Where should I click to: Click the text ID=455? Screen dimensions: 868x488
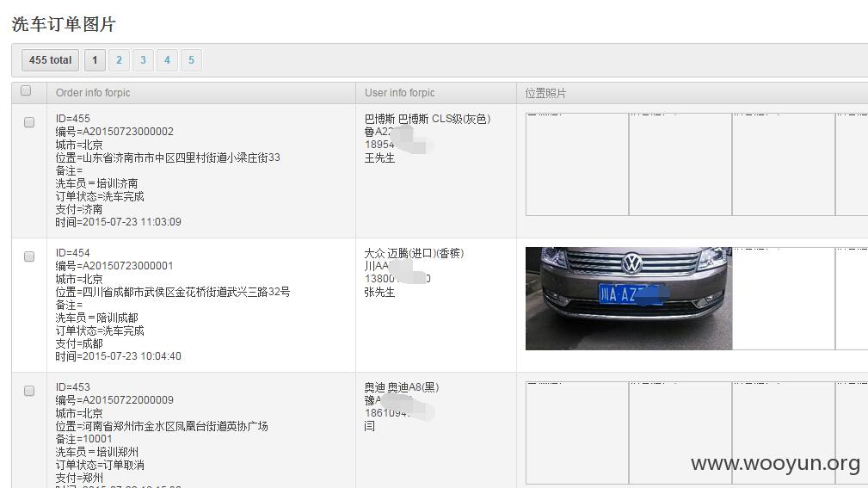[x=72, y=119]
